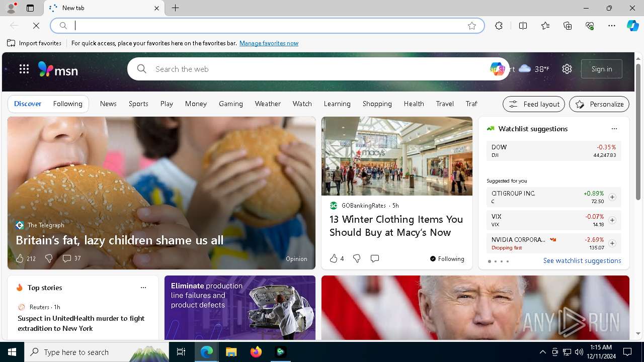Viewport: 644px width, 362px height.
Task: Open the Macy's mall photo thumbnail
Action: point(397,156)
